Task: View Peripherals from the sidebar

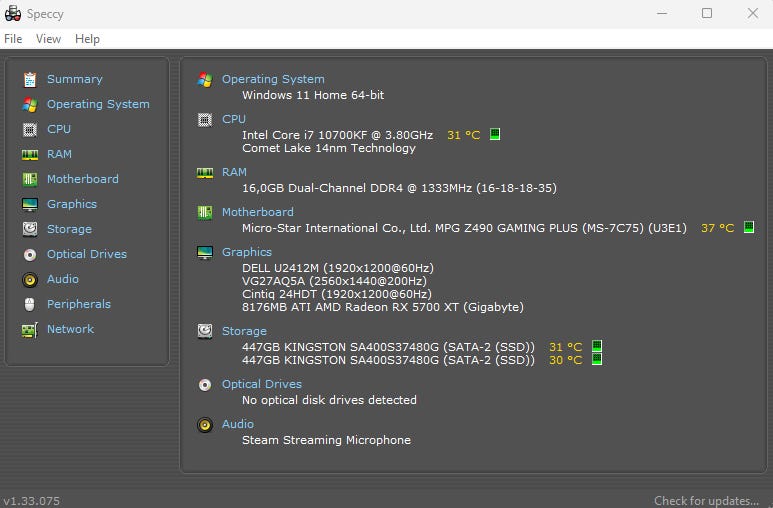Action: [x=79, y=304]
